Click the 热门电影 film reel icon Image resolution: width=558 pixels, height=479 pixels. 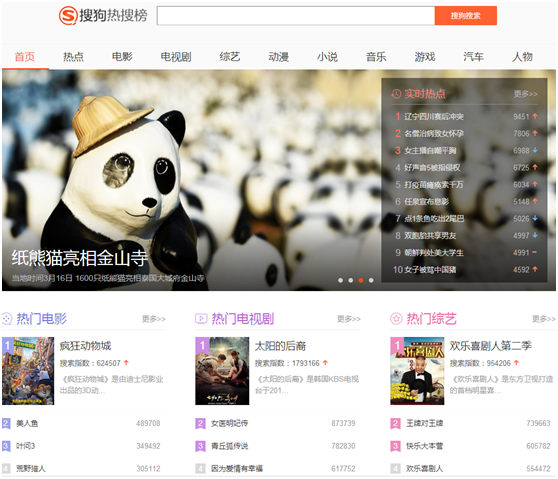click(7, 319)
